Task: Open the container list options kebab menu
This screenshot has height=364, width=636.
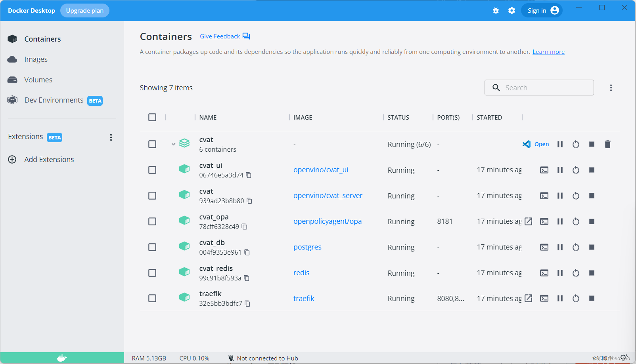Action: click(x=611, y=88)
